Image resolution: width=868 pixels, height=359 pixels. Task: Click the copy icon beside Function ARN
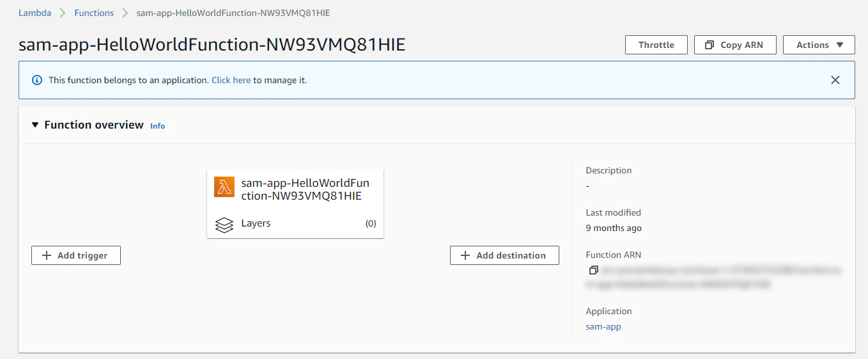click(593, 271)
